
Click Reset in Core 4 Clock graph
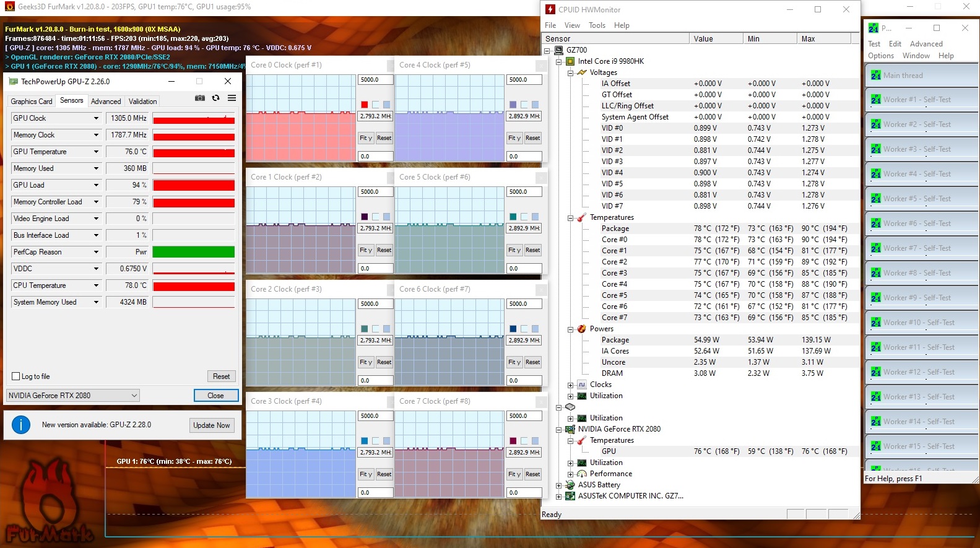533,138
